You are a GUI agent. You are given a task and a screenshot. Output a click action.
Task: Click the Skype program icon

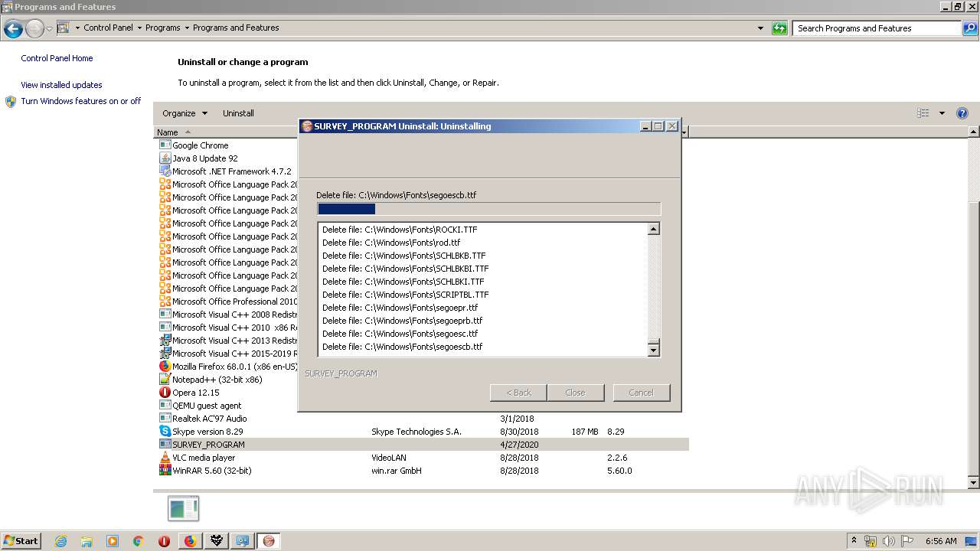coord(165,432)
